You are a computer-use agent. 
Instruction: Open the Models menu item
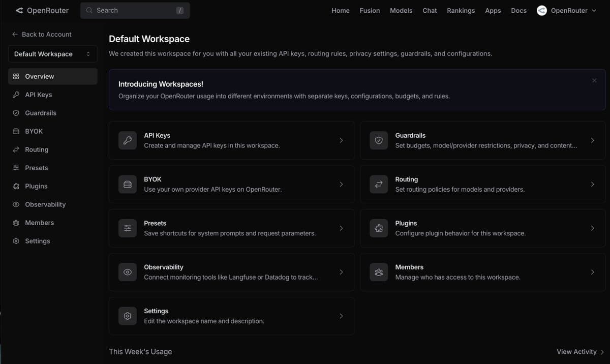point(401,10)
